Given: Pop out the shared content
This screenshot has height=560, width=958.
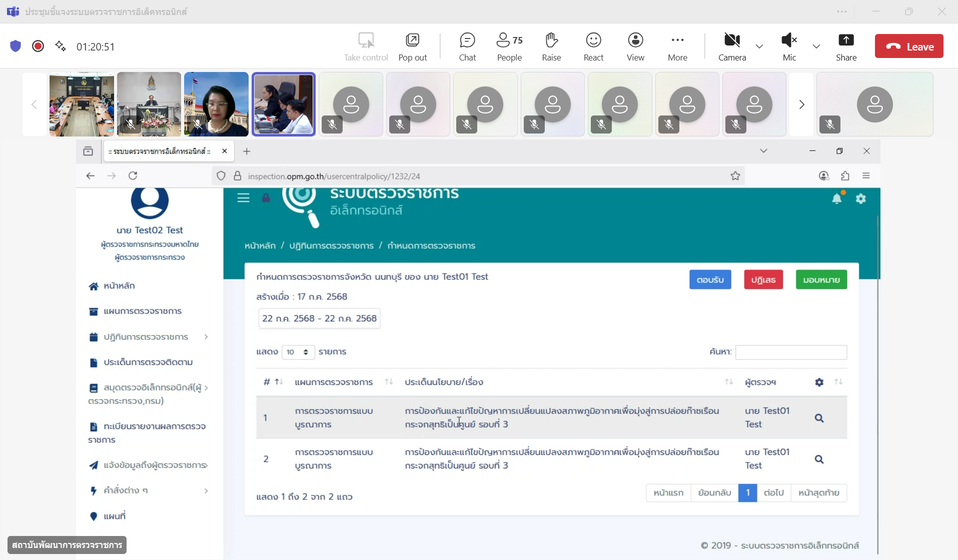Looking at the screenshot, I should 412,46.
